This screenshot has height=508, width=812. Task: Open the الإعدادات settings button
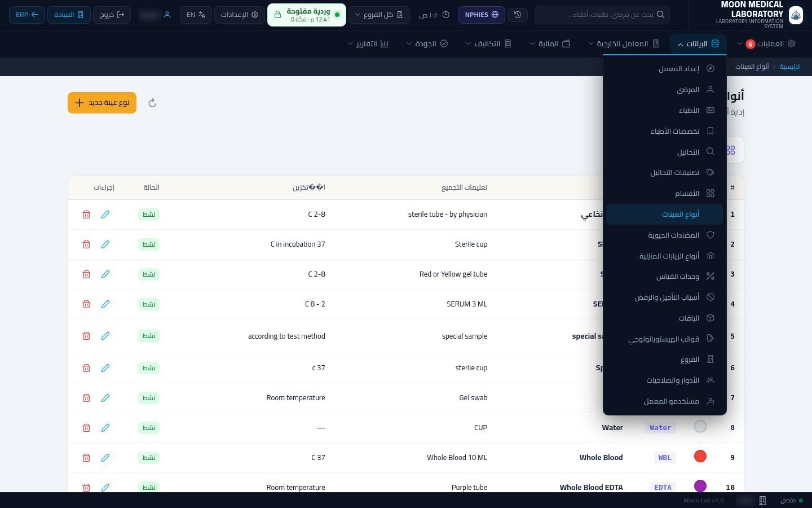click(240, 15)
